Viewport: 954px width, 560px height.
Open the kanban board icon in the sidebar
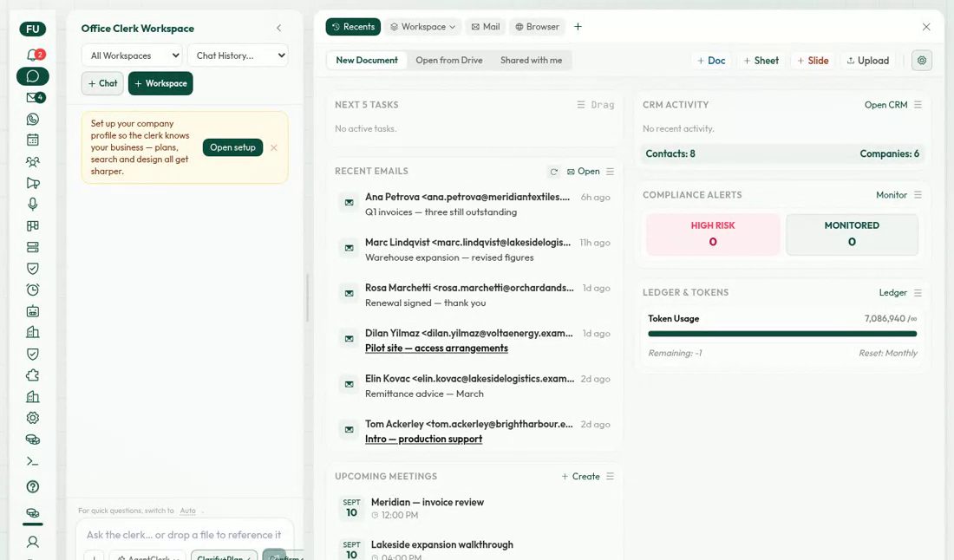point(33,225)
